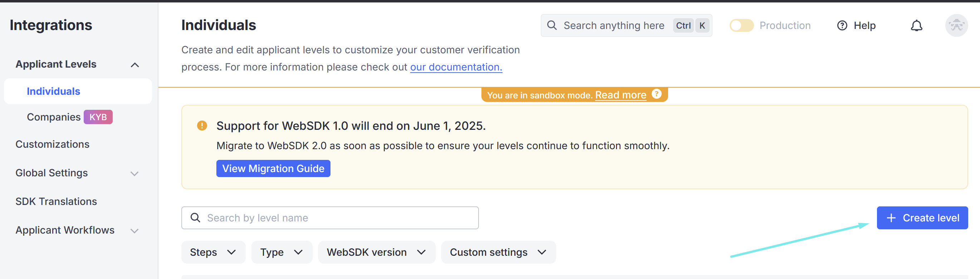Open the Custom settings filter dropdown

pos(498,252)
